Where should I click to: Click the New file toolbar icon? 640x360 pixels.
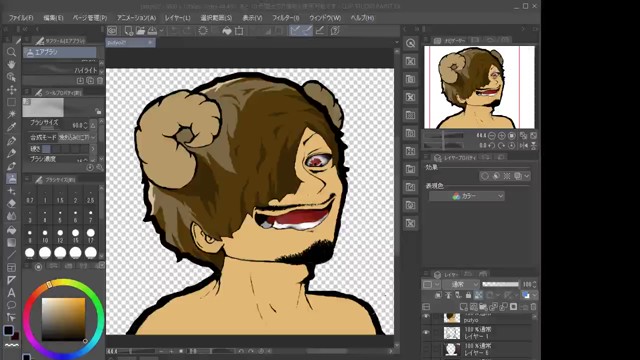(x=129, y=31)
